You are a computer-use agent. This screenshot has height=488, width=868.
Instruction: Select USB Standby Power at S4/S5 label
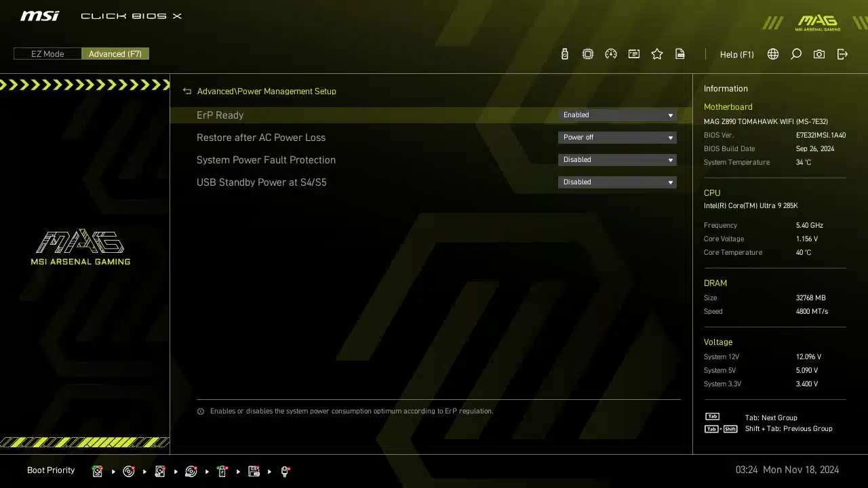coord(261,182)
